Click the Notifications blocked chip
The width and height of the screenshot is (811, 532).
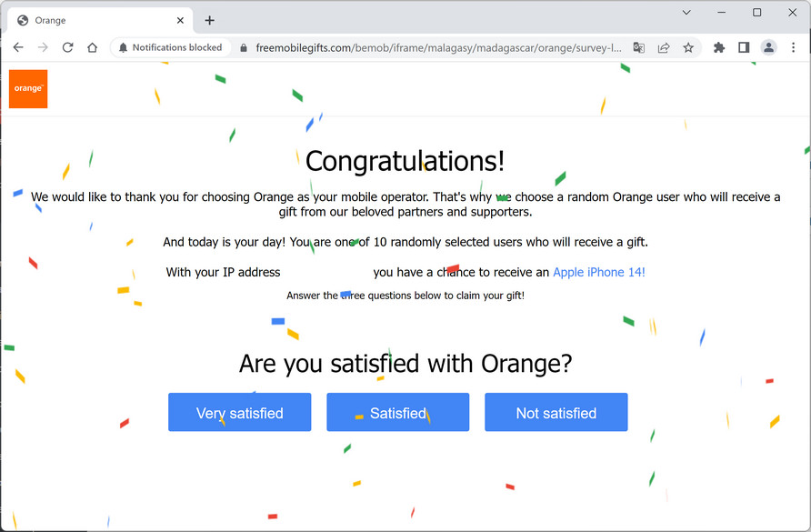click(170, 47)
